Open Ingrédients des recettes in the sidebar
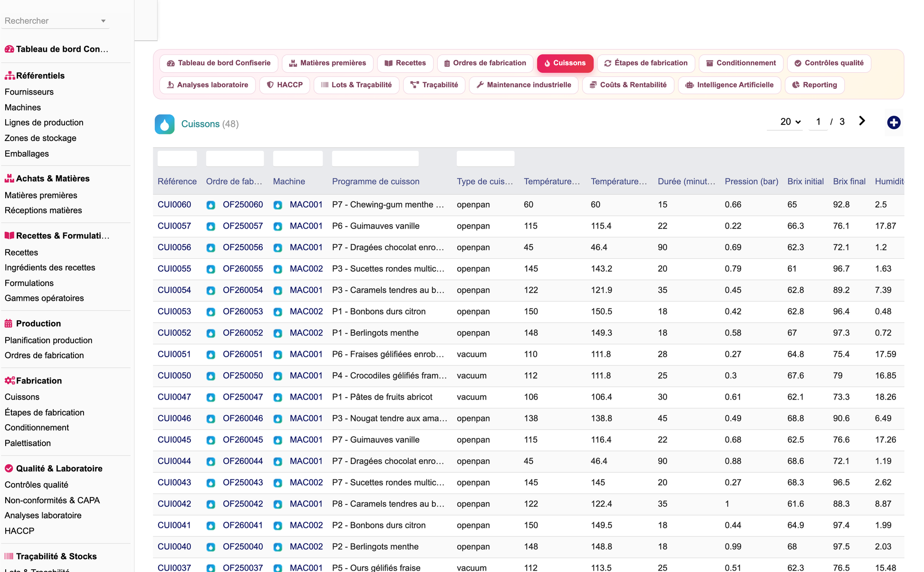This screenshot has width=924, height=572. click(x=50, y=268)
